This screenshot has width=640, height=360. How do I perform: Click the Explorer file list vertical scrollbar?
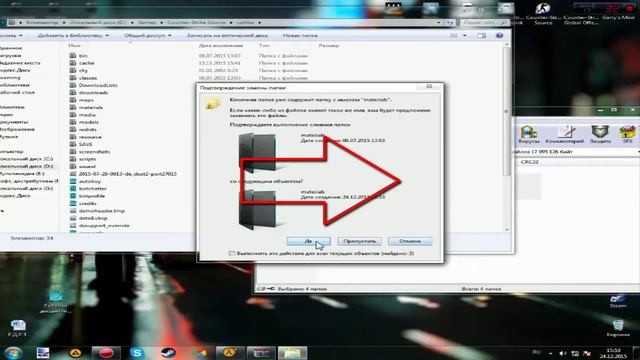coord(507,111)
